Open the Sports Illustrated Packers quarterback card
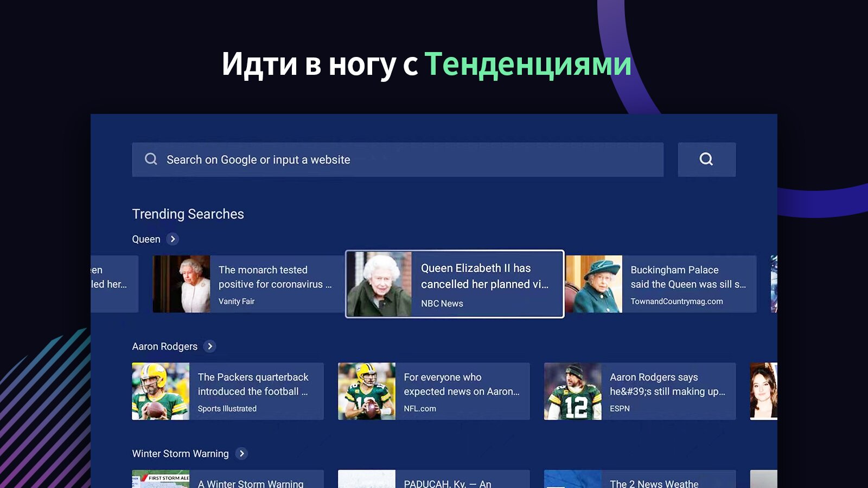 click(228, 391)
